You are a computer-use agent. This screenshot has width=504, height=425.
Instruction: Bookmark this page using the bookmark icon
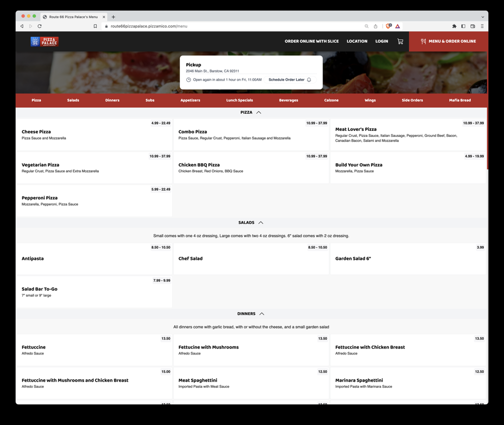95,26
